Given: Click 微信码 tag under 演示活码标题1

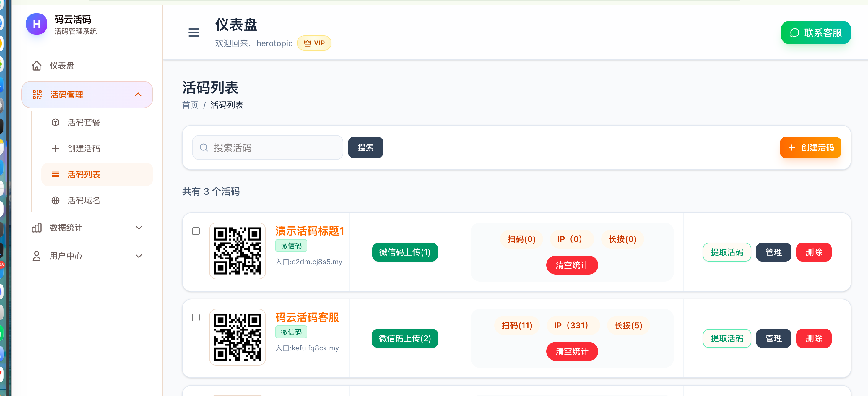Looking at the screenshot, I should [x=291, y=246].
